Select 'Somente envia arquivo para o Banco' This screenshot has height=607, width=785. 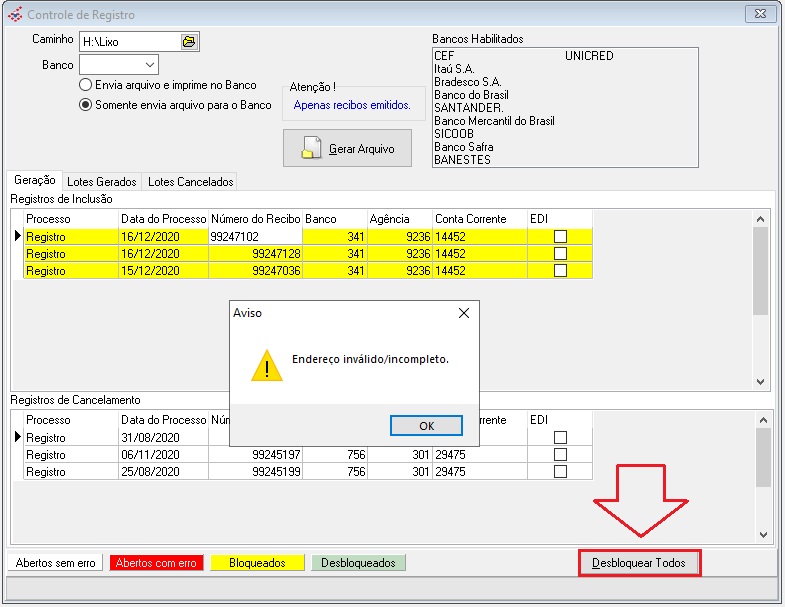(x=86, y=104)
